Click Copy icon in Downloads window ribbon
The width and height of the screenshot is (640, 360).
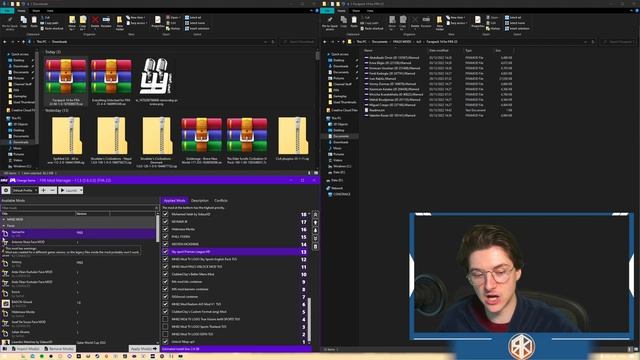point(24,22)
